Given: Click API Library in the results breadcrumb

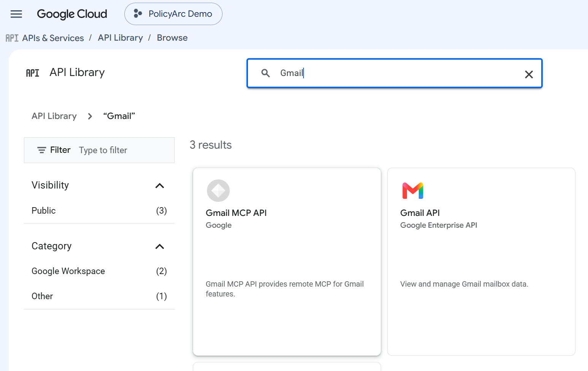Looking at the screenshot, I should point(54,116).
